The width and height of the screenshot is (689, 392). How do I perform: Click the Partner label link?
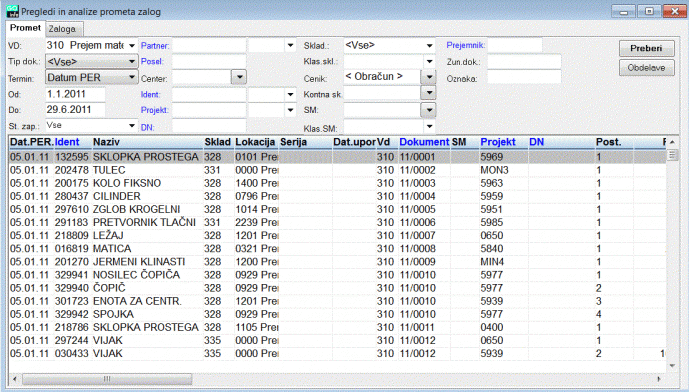click(x=155, y=46)
